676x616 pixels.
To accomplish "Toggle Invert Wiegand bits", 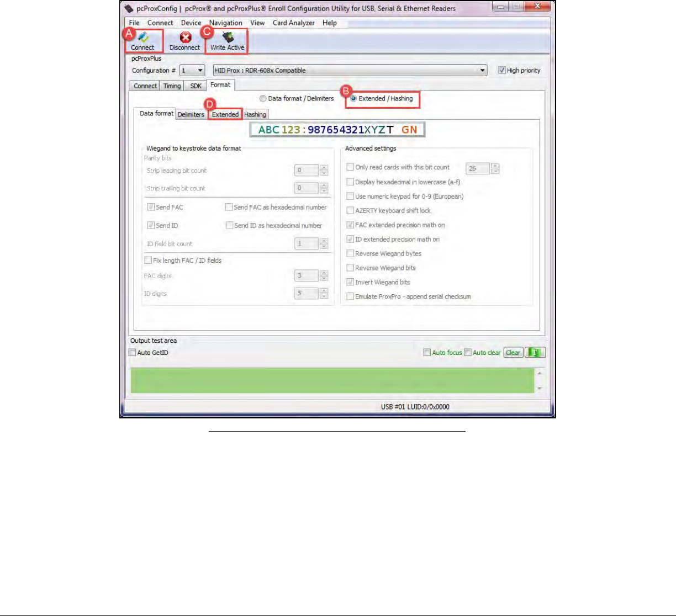I will (350, 283).
